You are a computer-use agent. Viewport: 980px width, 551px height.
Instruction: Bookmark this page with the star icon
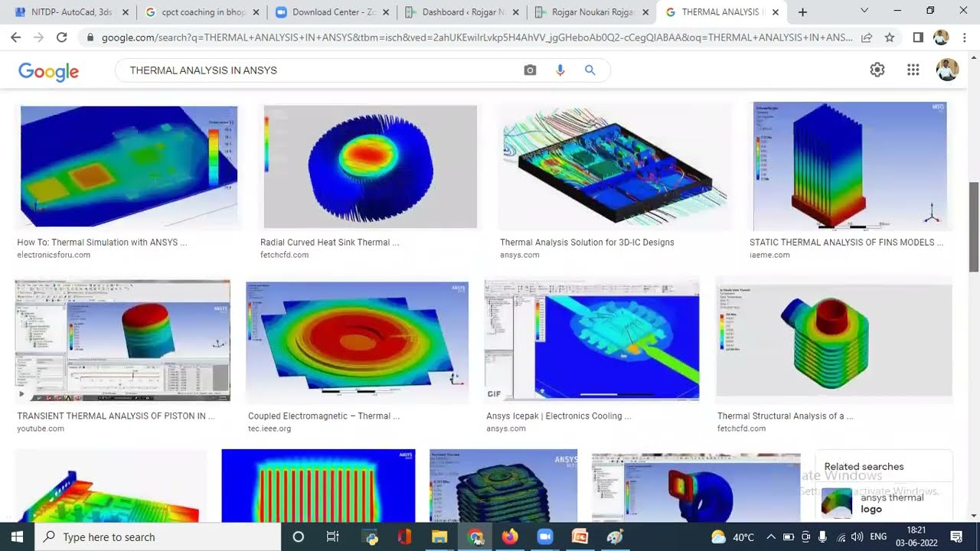point(890,37)
